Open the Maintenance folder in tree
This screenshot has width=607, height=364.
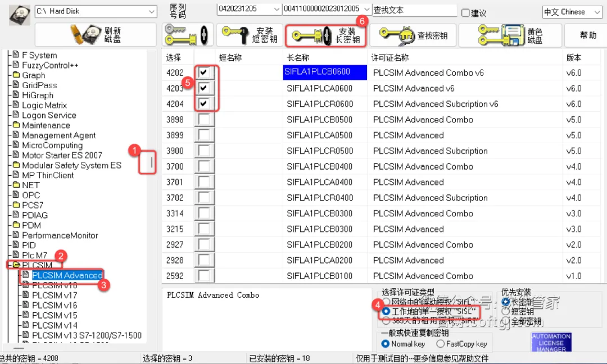pos(46,125)
